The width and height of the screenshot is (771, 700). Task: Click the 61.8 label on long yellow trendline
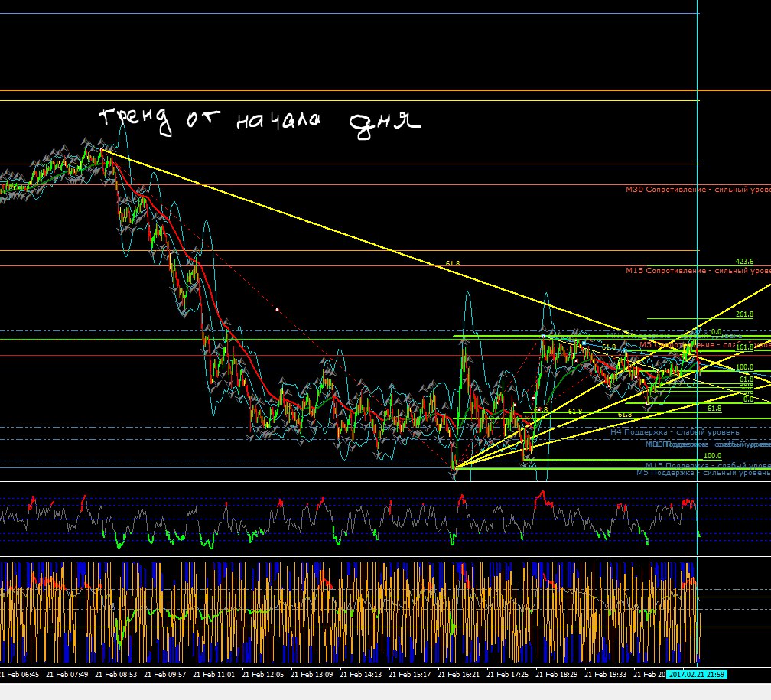point(453,264)
